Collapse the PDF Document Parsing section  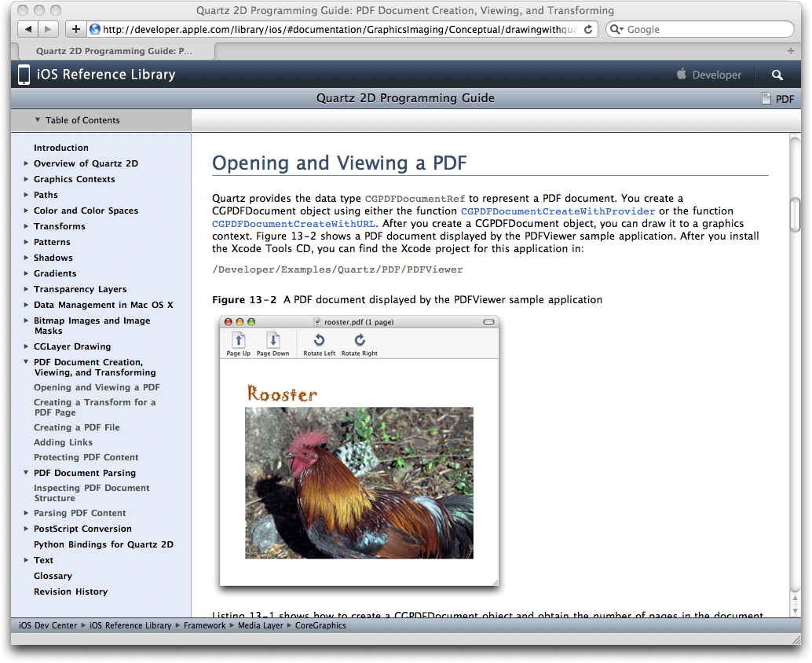click(26, 472)
